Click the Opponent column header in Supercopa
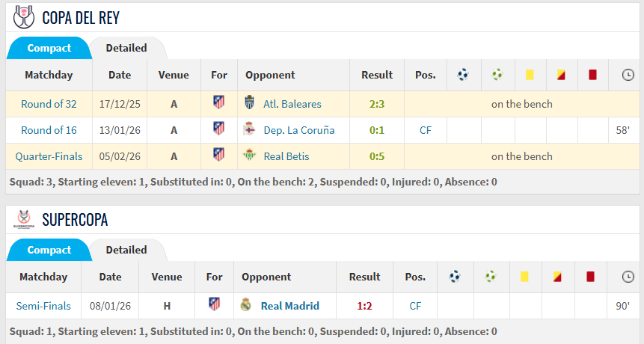 click(x=266, y=277)
